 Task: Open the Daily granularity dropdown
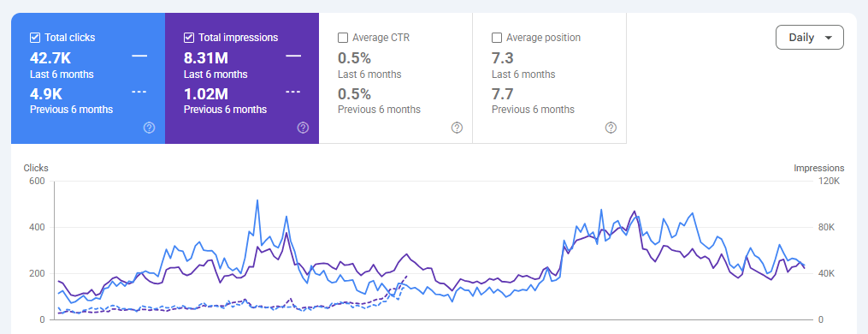pyautogui.click(x=810, y=37)
